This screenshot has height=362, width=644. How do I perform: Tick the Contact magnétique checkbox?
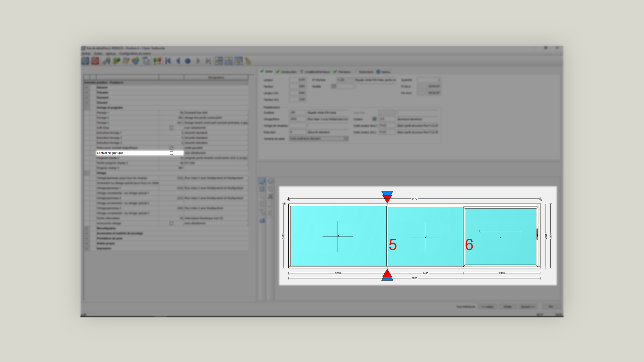click(171, 153)
